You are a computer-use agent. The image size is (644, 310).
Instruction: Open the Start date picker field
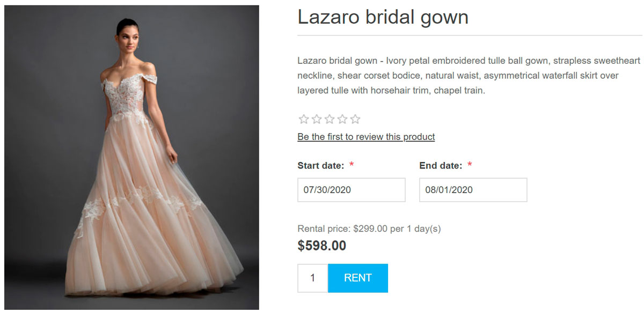(x=351, y=189)
